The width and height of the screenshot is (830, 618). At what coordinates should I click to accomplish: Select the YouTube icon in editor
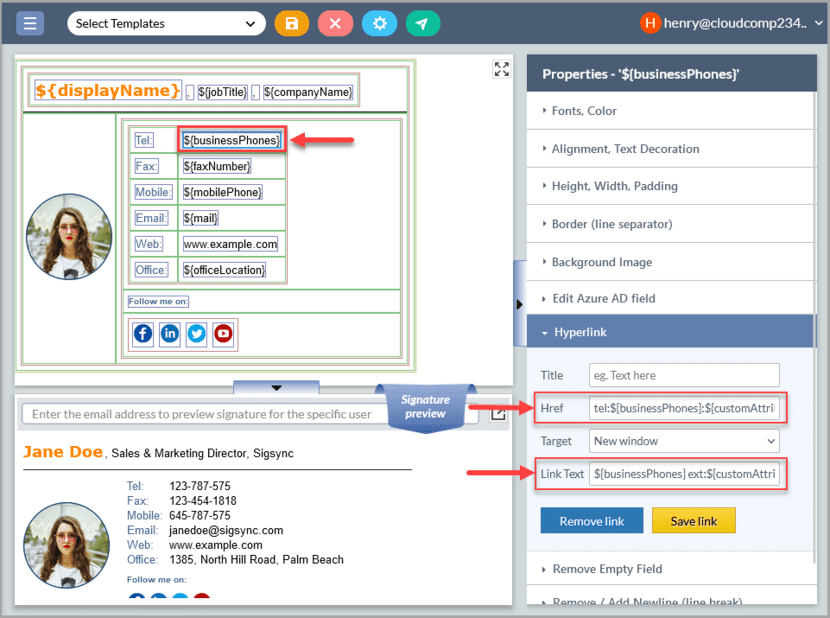click(223, 334)
